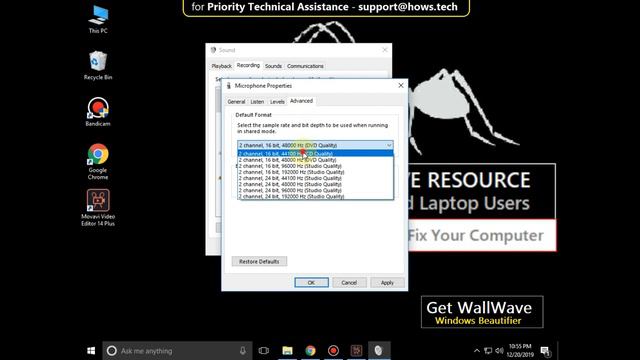Confirm with the OK button
The image size is (640, 360).
311,282
